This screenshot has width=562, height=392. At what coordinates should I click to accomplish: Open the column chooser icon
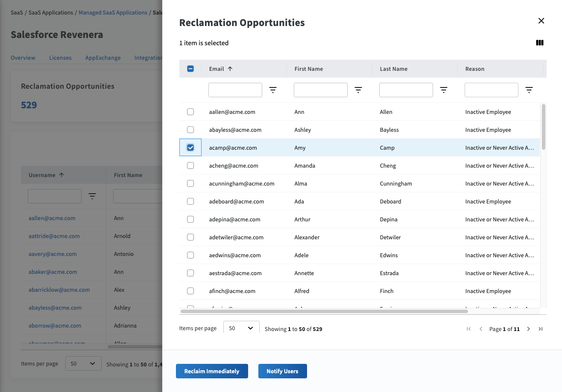tap(539, 43)
